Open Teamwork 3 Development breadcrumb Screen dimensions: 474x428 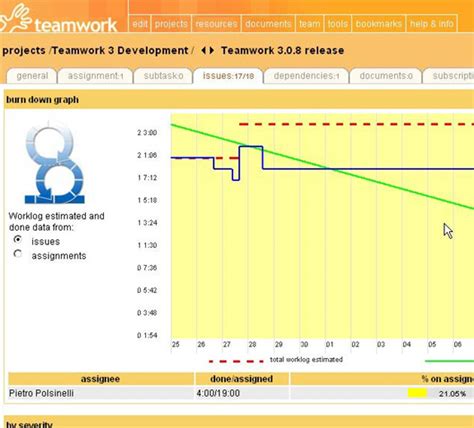point(120,51)
